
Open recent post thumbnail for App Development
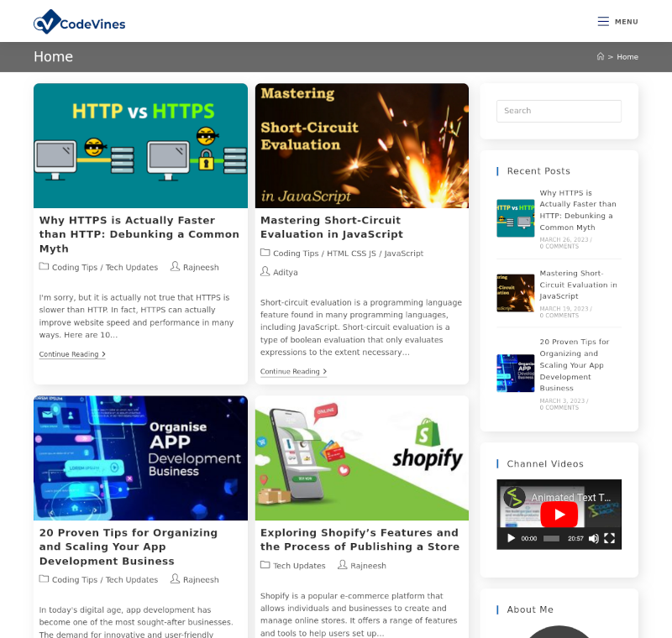516,374
